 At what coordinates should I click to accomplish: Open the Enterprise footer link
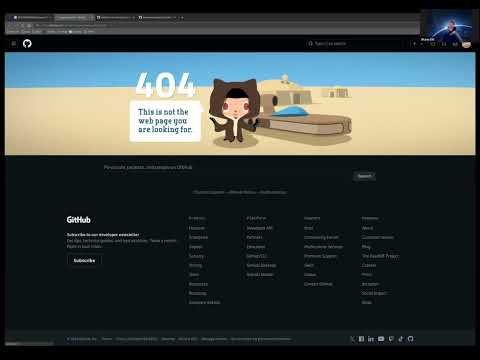click(198, 237)
